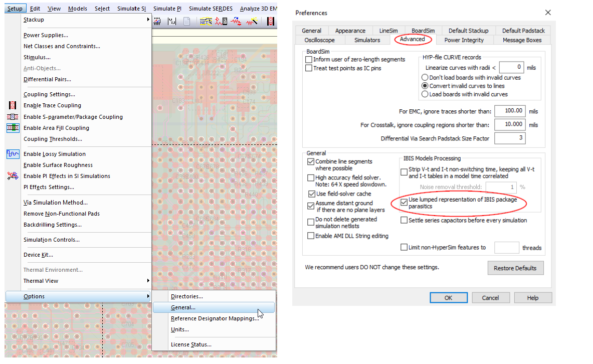Expand the Thermal View submenu arrow
This screenshot has width=593, height=364.
(x=148, y=280)
